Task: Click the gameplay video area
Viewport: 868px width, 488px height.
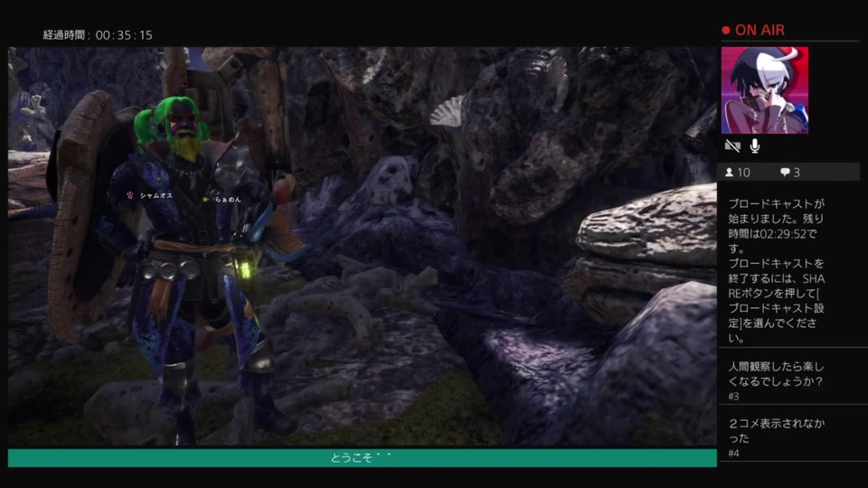Action: (x=362, y=247)
